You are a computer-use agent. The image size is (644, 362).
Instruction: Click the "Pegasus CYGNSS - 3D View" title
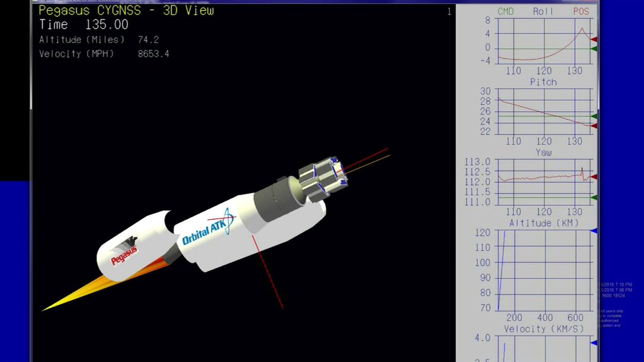point(126,10)
